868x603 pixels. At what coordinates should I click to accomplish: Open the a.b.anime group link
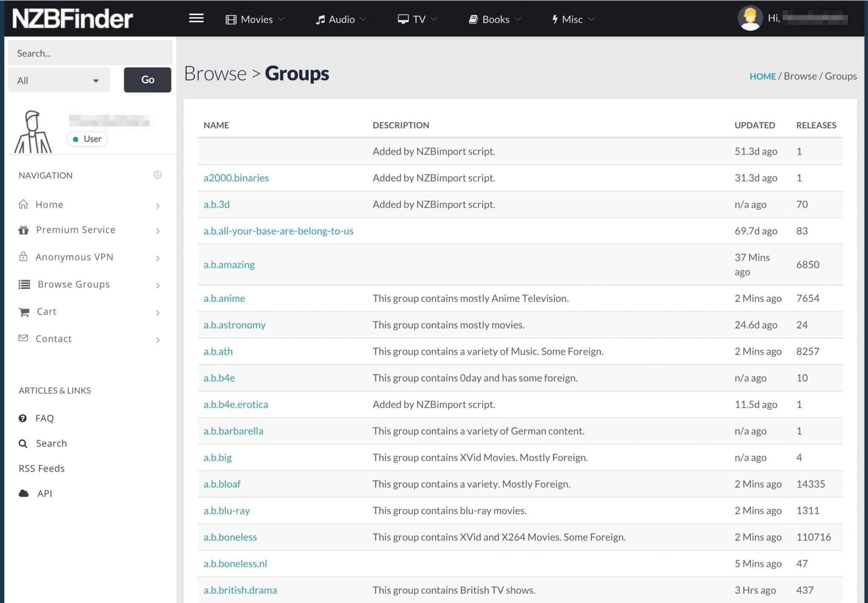225,298
